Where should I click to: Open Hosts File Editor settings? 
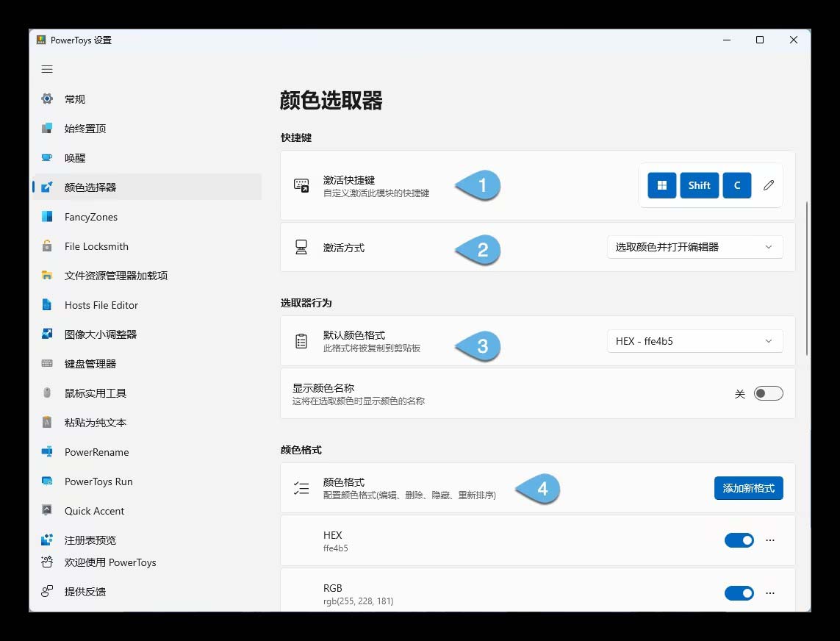[147, 305]
